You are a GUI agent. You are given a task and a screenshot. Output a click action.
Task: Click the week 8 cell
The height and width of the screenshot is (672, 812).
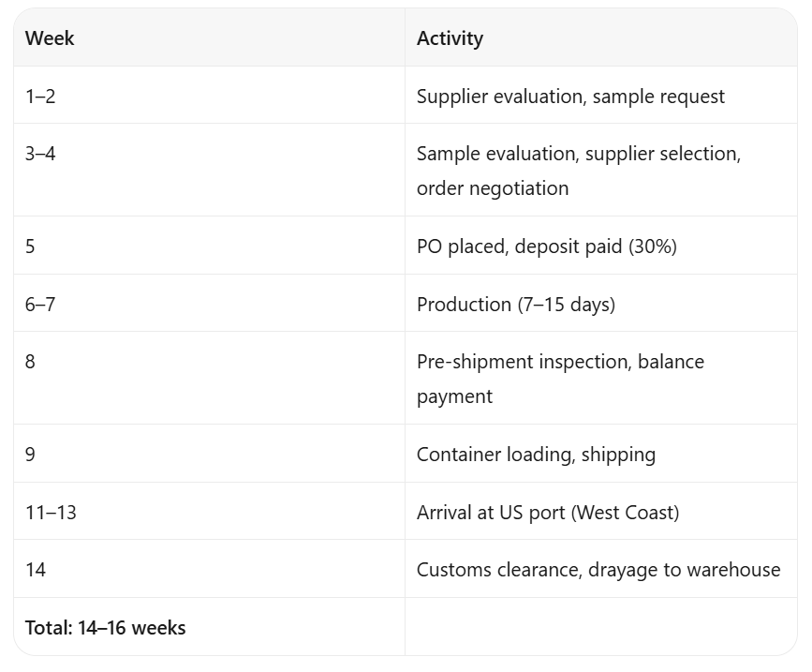click(209, 379)
